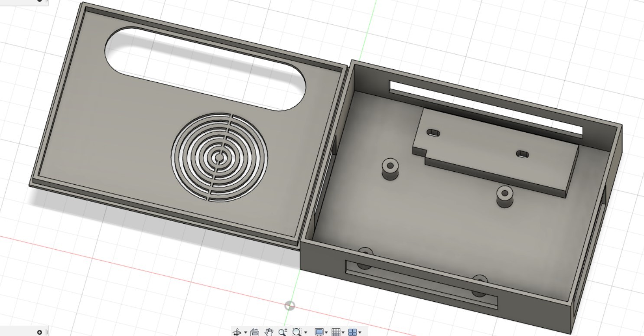The height and width of the screenshot is (336, 644).
Task: Select the circular speaker grille on lid
Action: (x=219, y=157)
